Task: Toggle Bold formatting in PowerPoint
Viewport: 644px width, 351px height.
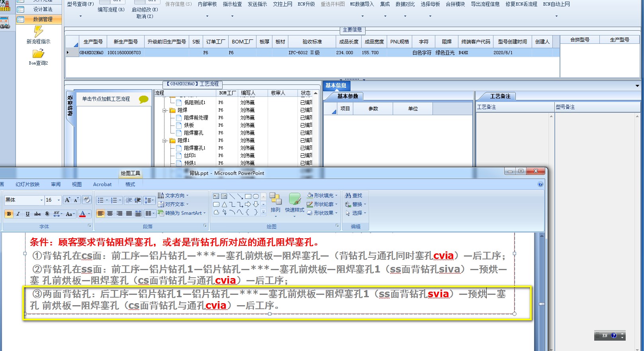Action: (9, 214)
